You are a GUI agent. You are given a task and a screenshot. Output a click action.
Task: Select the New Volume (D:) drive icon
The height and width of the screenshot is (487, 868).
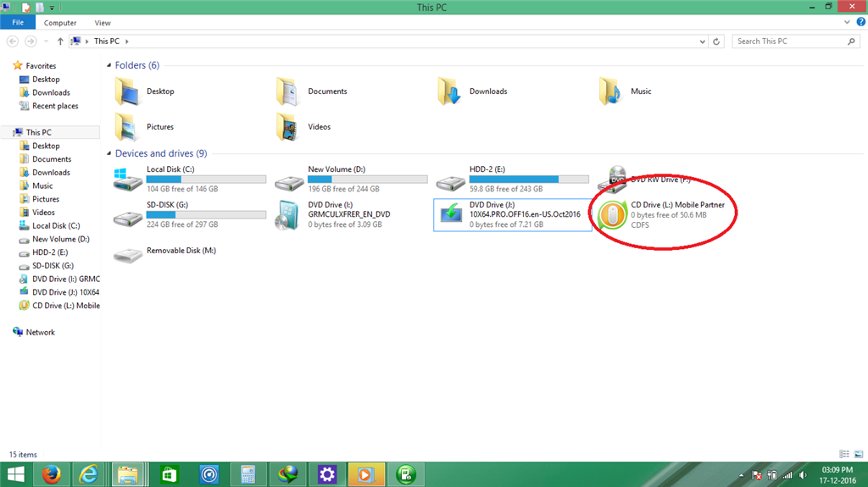289,182
